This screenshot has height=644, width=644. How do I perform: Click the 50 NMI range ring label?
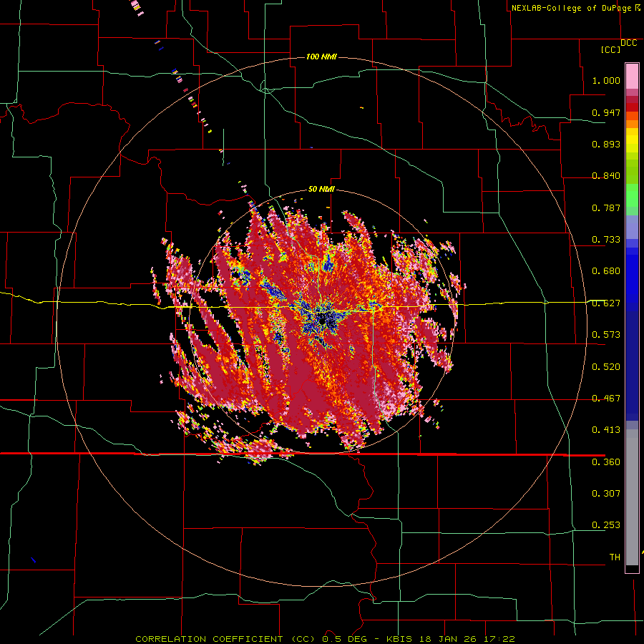(x=321, y=190)
